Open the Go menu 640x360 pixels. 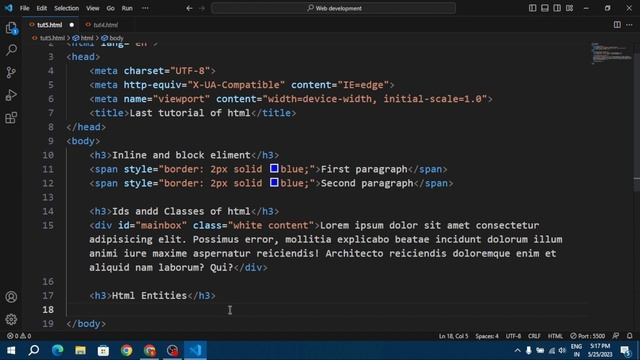[110, 8]
